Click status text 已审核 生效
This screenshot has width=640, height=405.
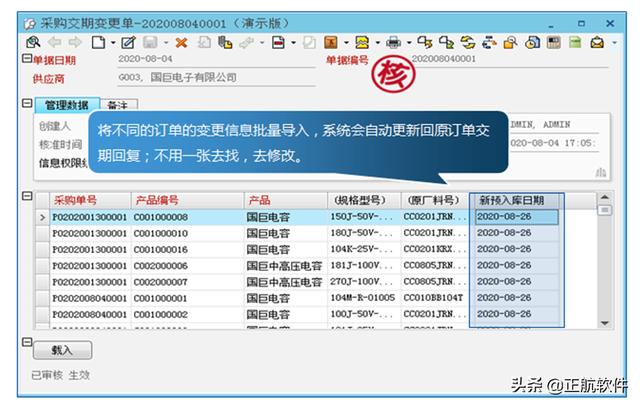60,375
